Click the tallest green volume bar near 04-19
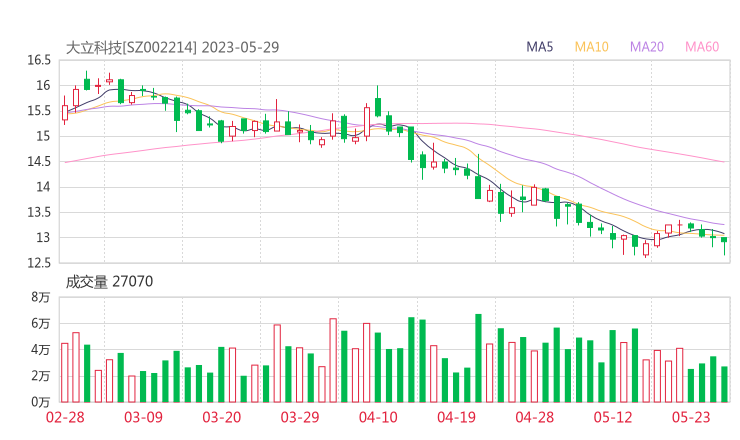Image resolution: width=740 pixels, height=440 pixels. tap(479, 358)
